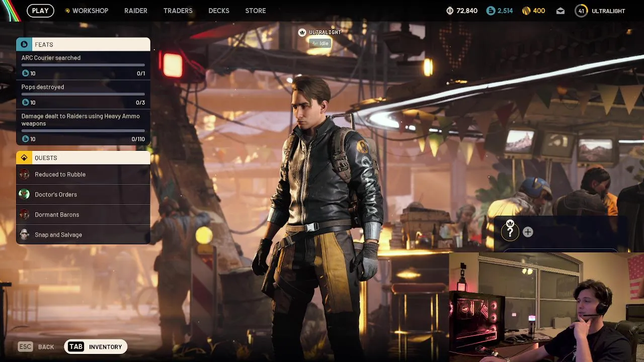Click the 400 token balance
The image size is (644, 362).
click(x=539, y=11)
